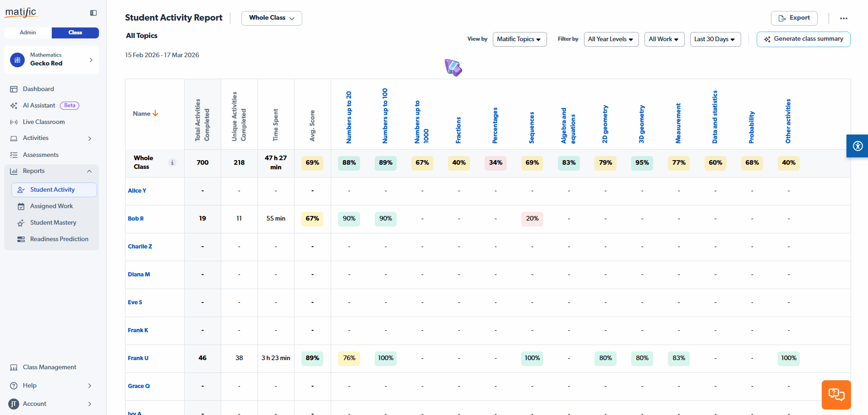
Task: Open Bob R's student report
Action: [x=136, y=219]
